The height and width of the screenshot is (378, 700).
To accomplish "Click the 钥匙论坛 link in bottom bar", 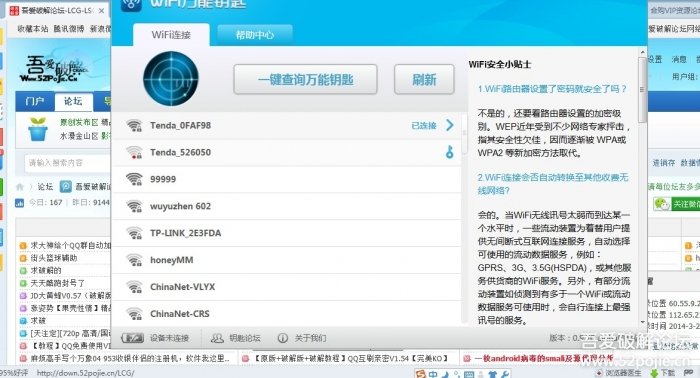I will point(245,338).
